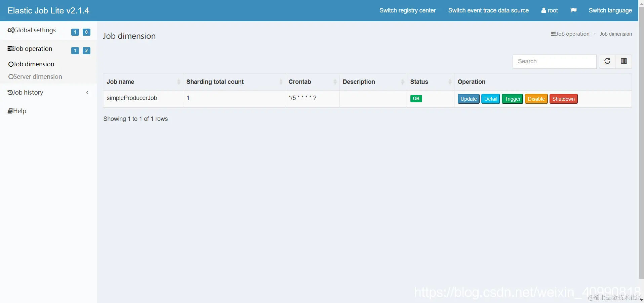This screenshot has width=644, height=303.
Task: Click the Job history chevron arrow
Action: coord(87,92)
